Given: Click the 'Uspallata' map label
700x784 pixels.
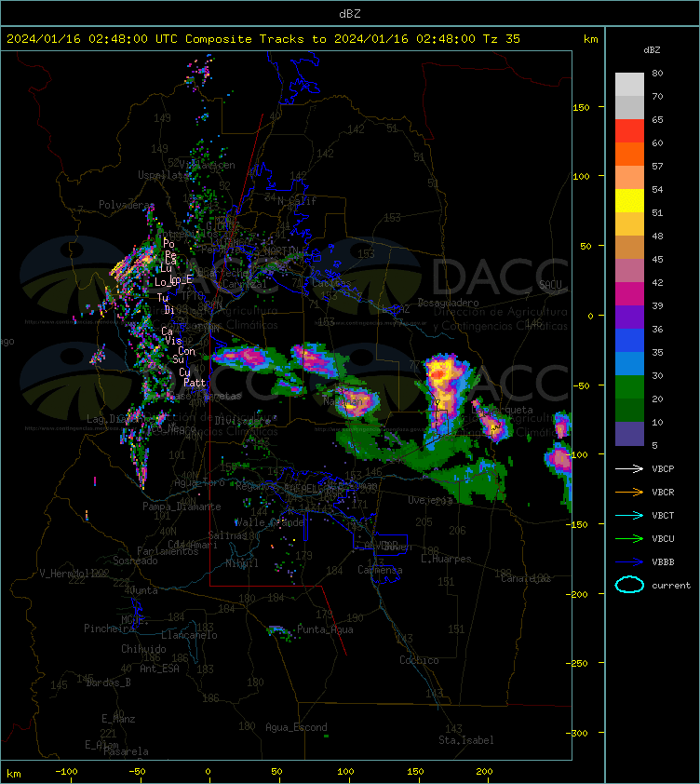Looking at the screenshot, I should tap(163, 175).
